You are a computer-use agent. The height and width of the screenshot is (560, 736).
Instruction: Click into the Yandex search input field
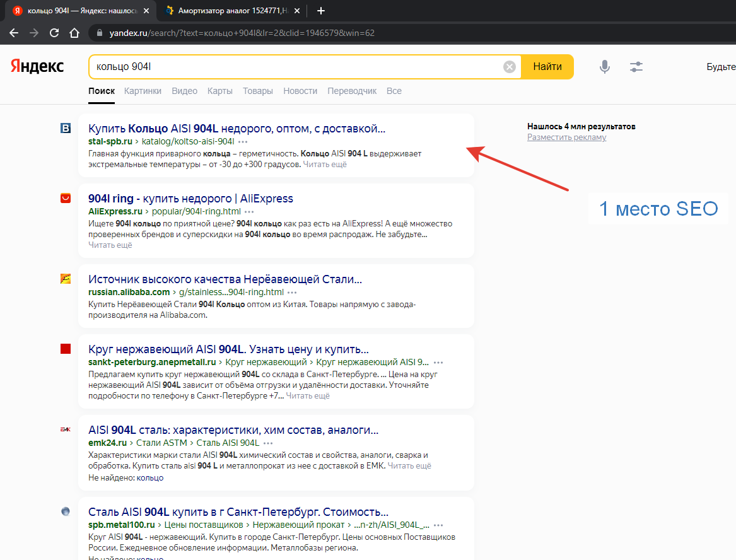tap(293, 67)
